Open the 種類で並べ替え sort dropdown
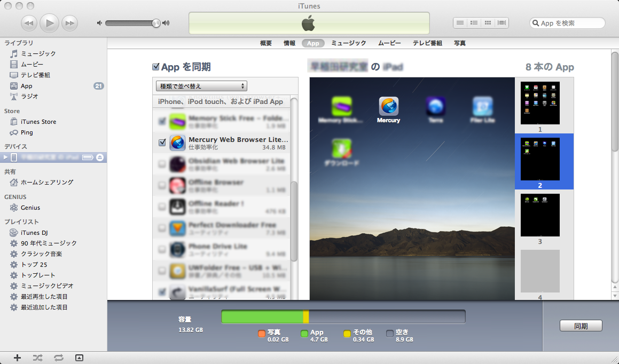The height and width of the screenshot is (364, 619). [x=202, y=86]
